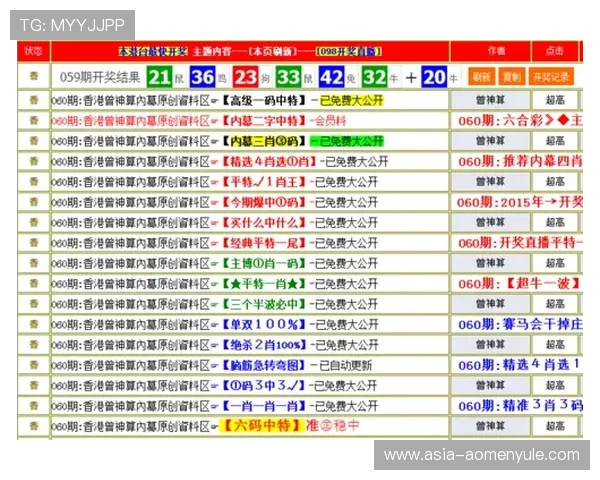Click red link 060期:六合彩》◆主

pyautogui.click(x=520, y=121)
